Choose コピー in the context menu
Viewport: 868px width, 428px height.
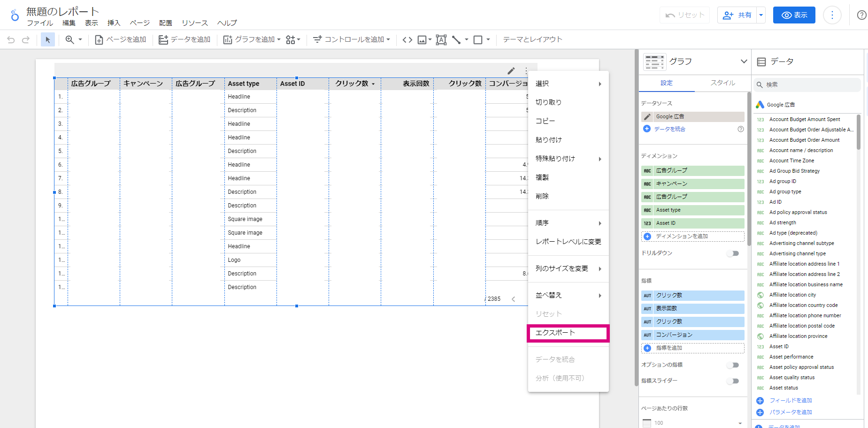point(568,121)
